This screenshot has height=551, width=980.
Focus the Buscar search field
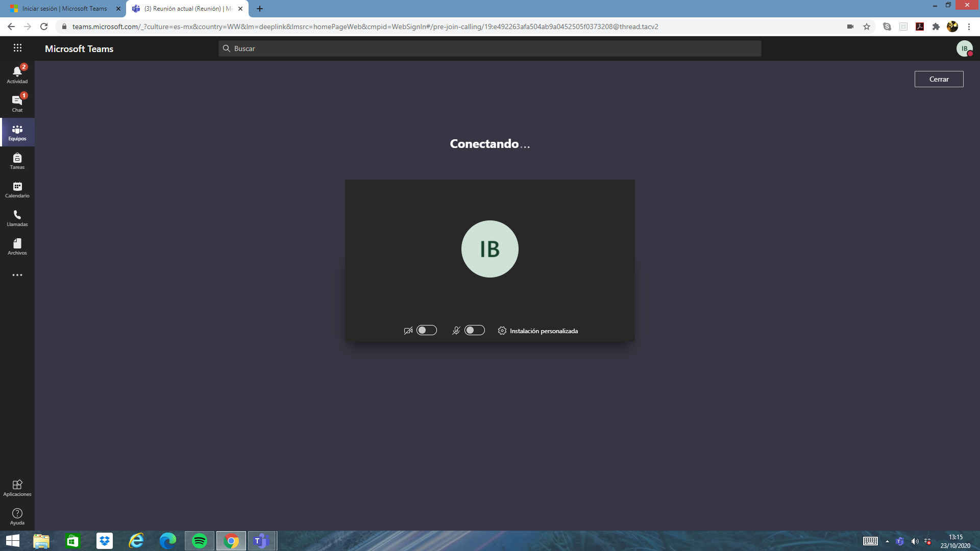(490, 48)
